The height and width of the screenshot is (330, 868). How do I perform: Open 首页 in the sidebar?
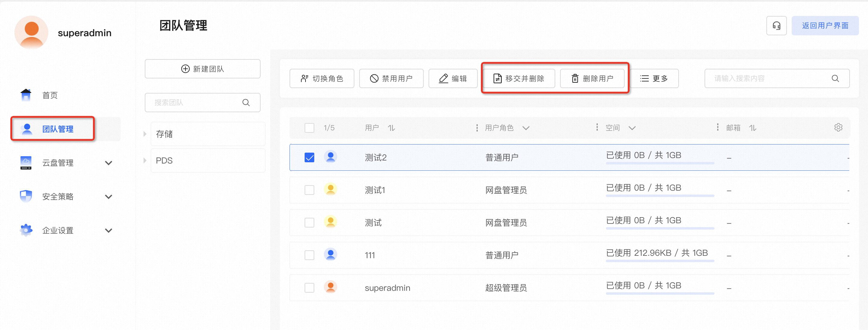point(49,95)
